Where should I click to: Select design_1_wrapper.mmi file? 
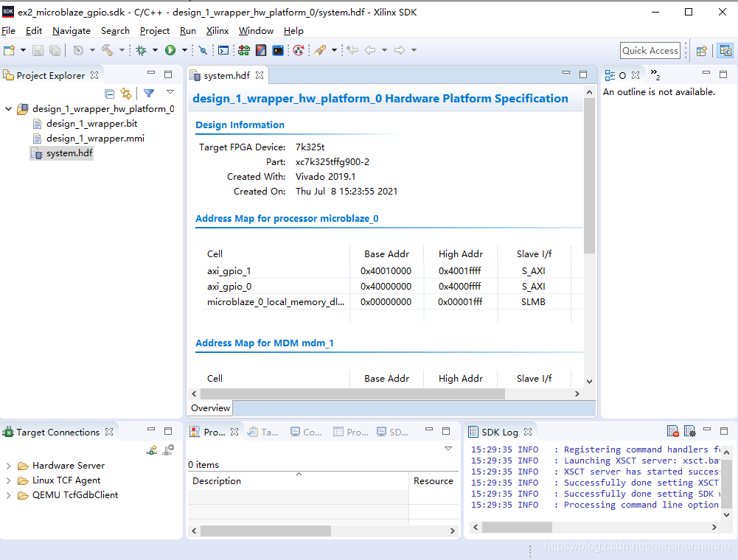[95, 139]
